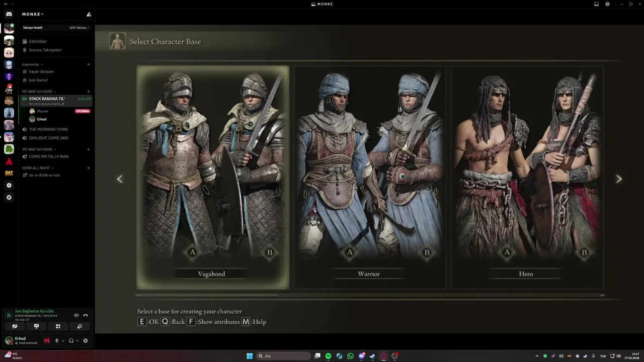Select the Vagabond character card

213,177
